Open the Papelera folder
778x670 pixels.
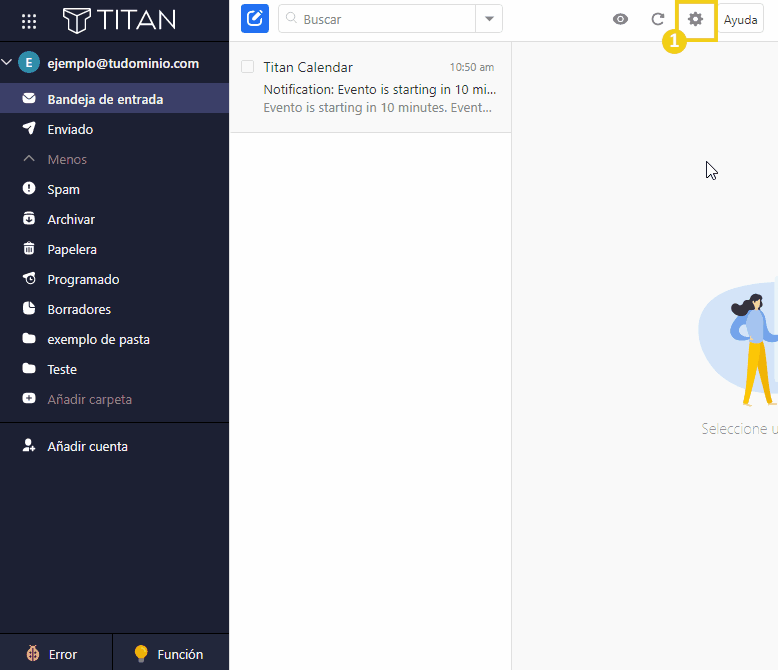point(114,249)
